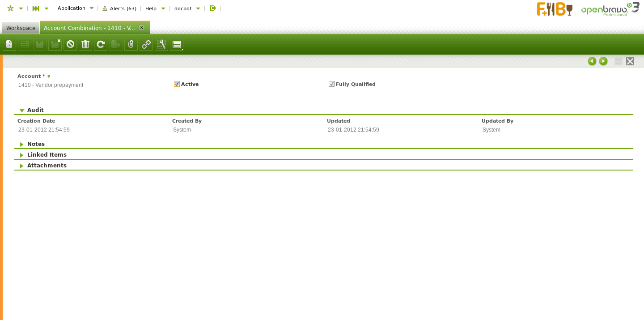The width and height of the screenshot is (644, 320).
Task: Collapse the Audit section
Action: pyautogui.click(x=22, y=110)
